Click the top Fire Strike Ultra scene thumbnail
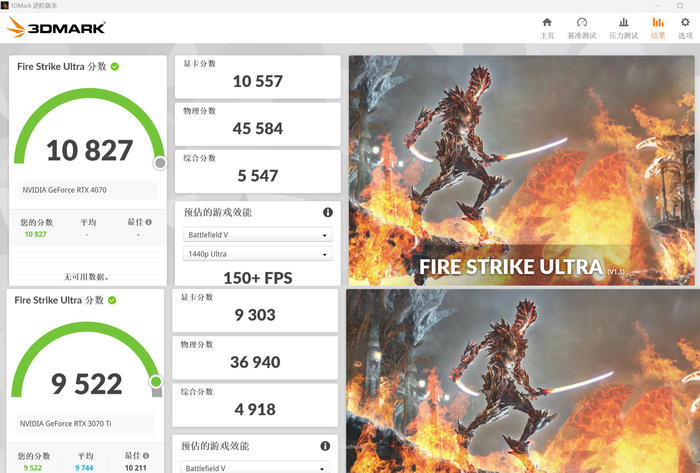700x473 pixels. coord(521,170)
